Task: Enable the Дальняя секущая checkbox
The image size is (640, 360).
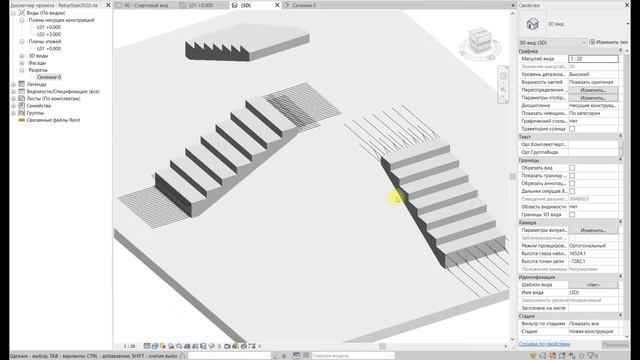Action: 572,191
